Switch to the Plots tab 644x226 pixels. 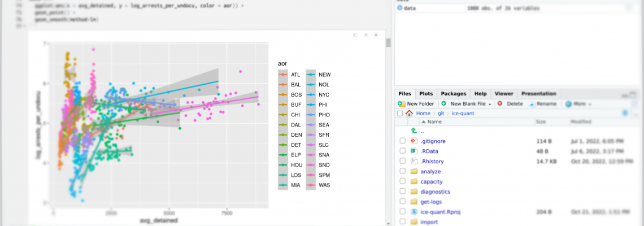click(x=426, y=94)
